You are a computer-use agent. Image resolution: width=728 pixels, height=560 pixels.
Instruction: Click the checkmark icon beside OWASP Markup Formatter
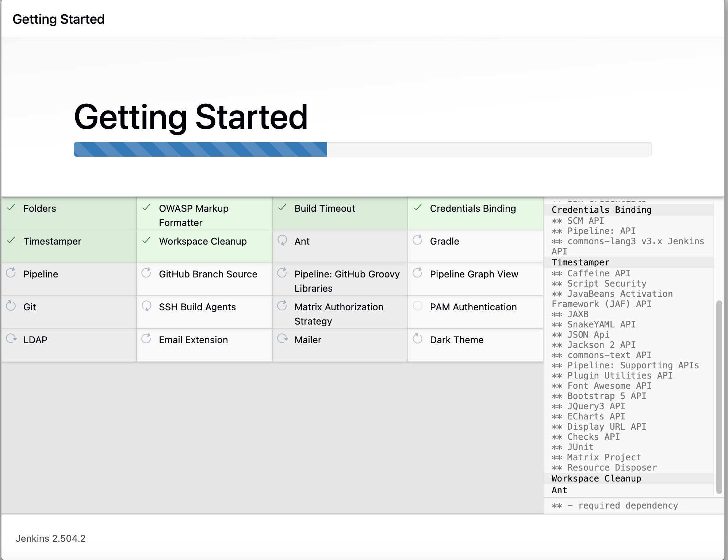146,208
